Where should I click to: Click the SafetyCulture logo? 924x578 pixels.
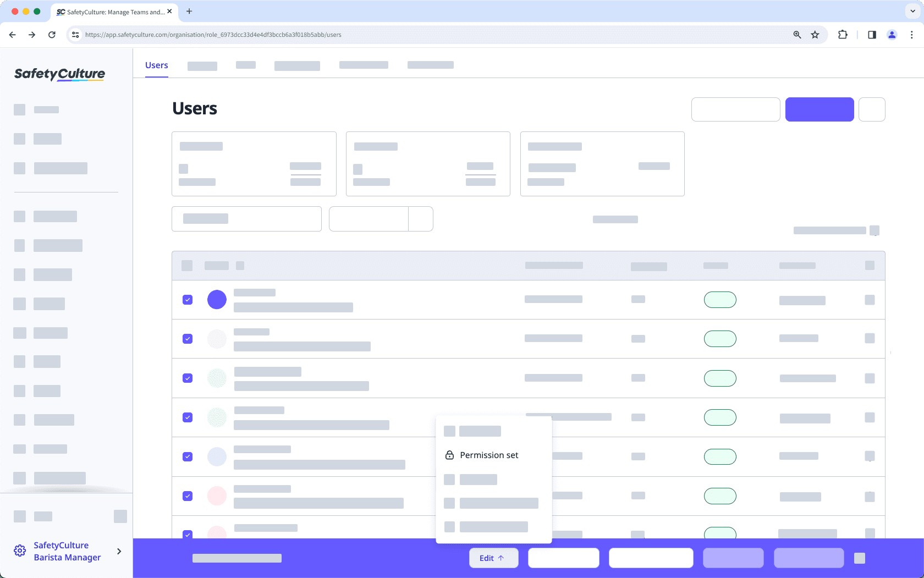point(59,74)
